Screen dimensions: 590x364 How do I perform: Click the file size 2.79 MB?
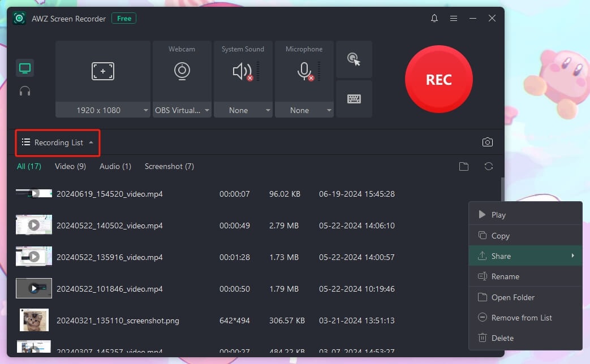(284, 226)
